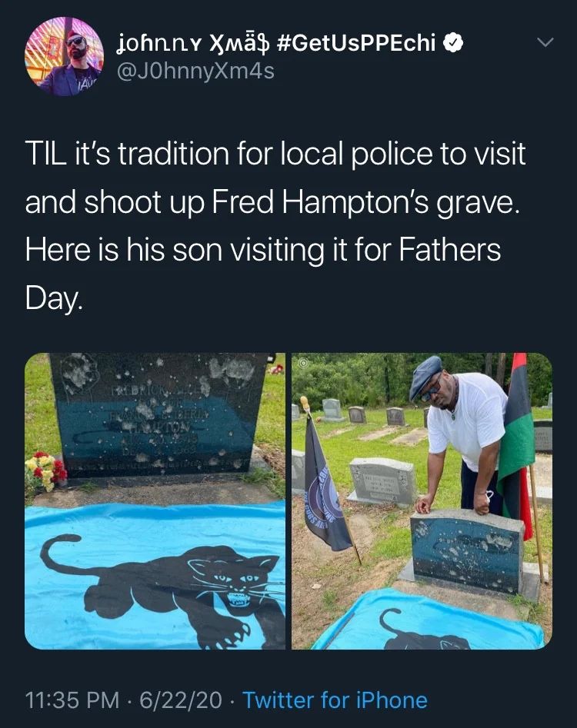Tap the flowers beside the left headstone
The height and width of the screenshot is (728, 577).
coord(45,471)
